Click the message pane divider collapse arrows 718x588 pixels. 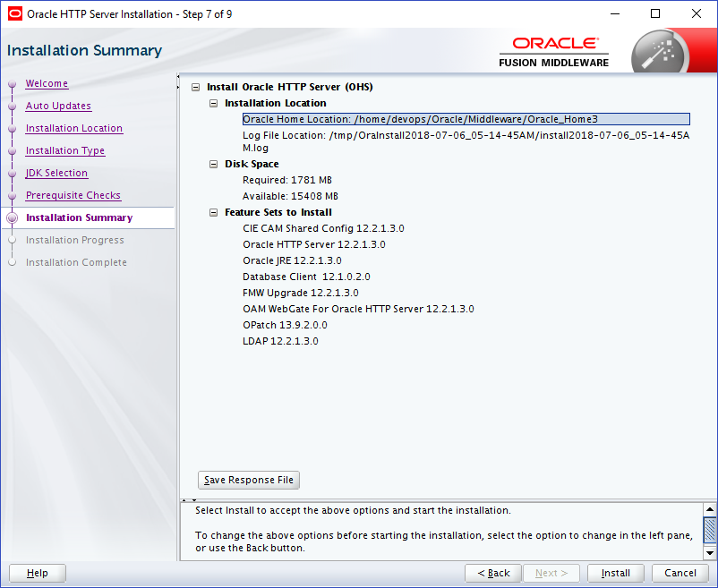click(189, 499)
